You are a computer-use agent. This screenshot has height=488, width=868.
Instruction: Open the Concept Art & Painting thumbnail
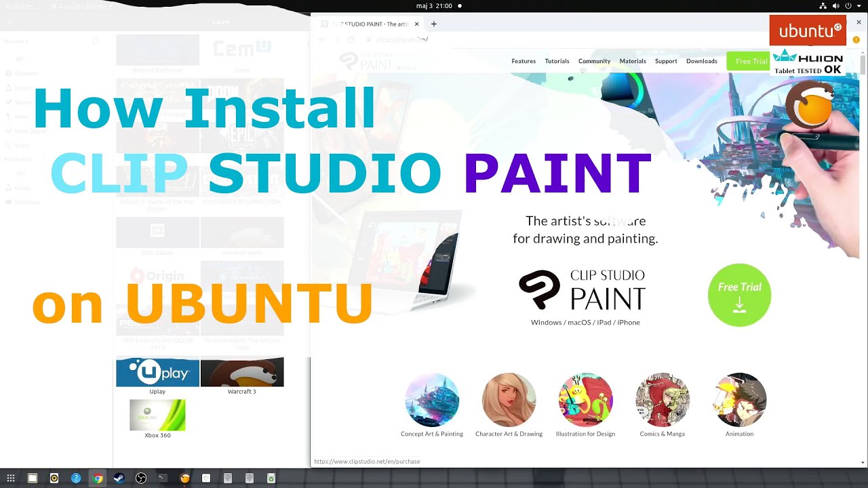(x=432, y=400)
